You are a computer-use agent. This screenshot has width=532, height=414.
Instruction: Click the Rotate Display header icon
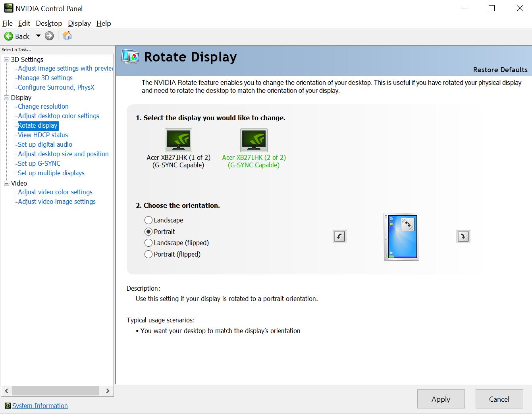pos(130,57)
